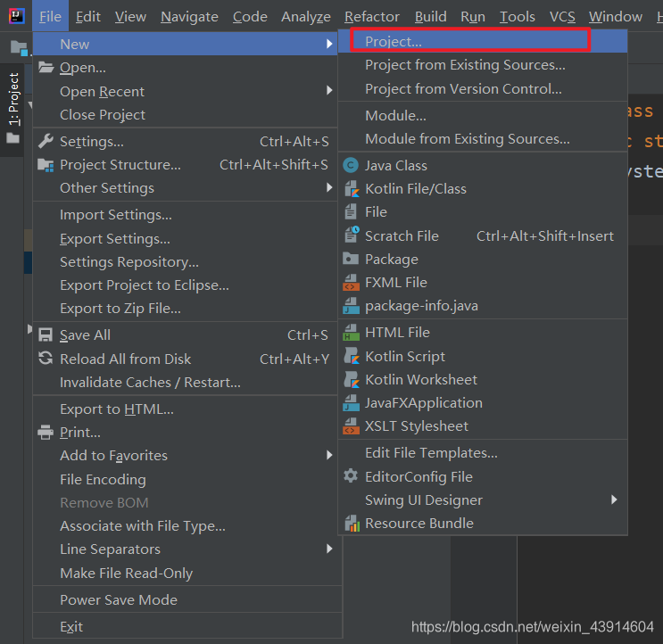The image size is (663, 644).
Task: Open the Run menu
Action: [x=473, y=16]
